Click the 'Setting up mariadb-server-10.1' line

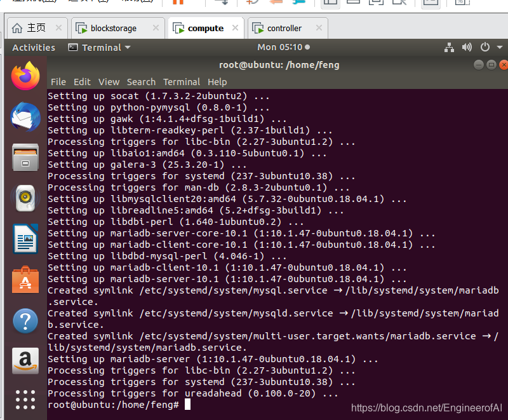227,279
